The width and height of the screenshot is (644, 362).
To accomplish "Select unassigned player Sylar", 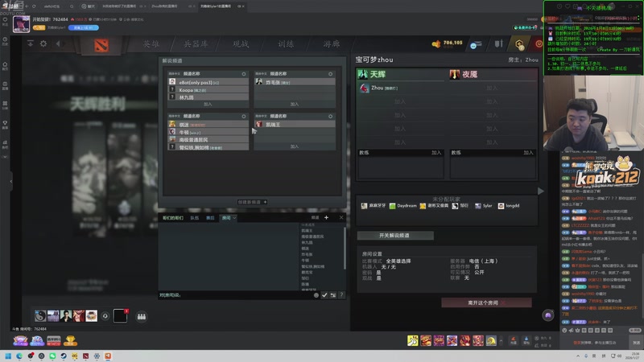I will pyautogui.click(x=484, y=206).
